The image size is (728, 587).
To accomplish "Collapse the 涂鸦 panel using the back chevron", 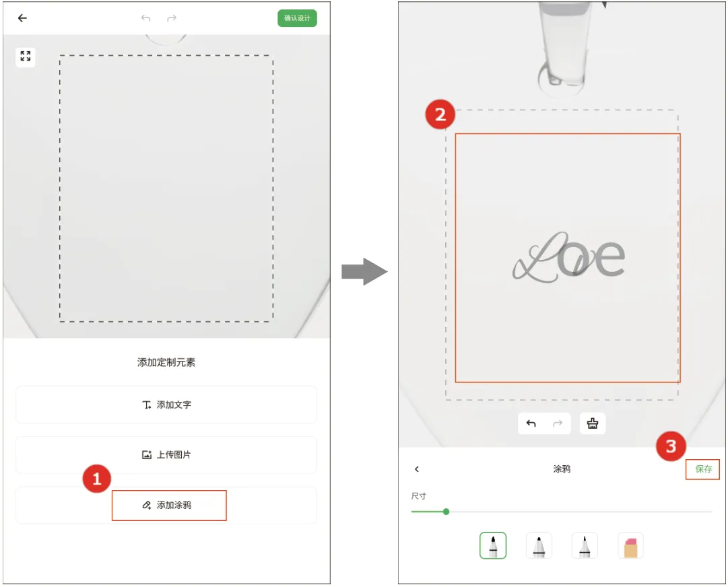I will point(417,469).
